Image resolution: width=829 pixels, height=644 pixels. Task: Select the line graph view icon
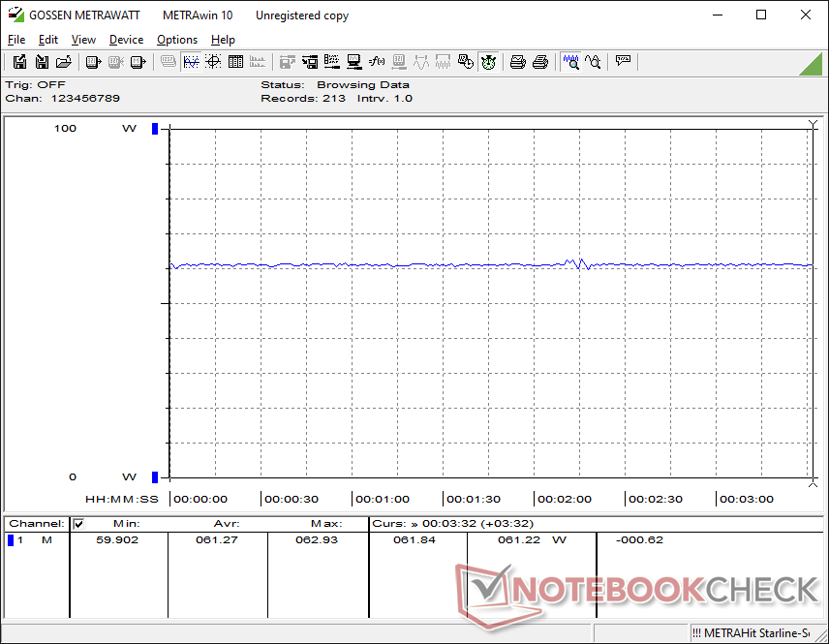click(x=191, y=62)
